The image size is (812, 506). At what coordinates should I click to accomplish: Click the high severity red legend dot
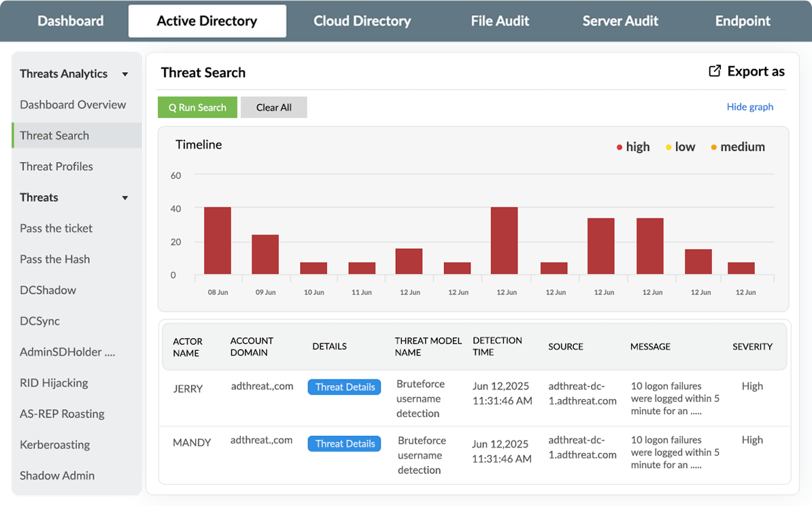tap(620, 148)
